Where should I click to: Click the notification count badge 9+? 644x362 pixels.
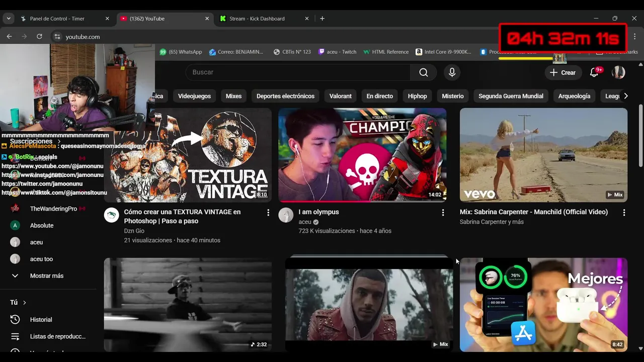[x=599, y=69]
